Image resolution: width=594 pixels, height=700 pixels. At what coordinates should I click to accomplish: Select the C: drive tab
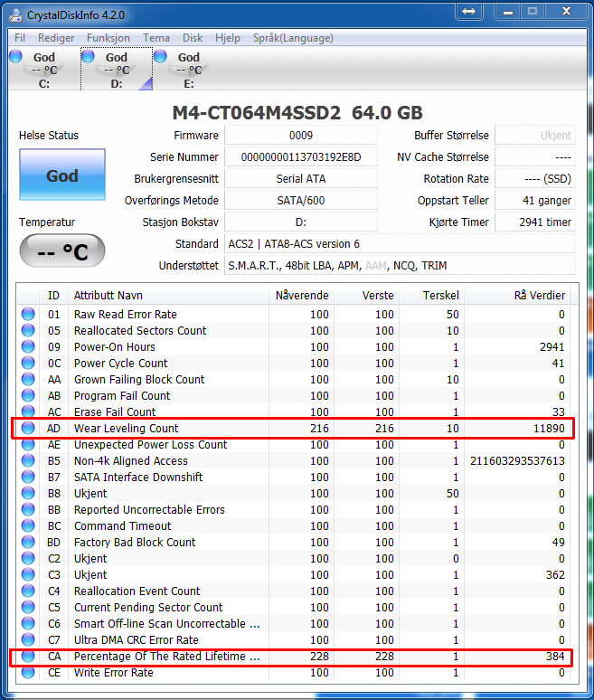[x=43, y=70]
